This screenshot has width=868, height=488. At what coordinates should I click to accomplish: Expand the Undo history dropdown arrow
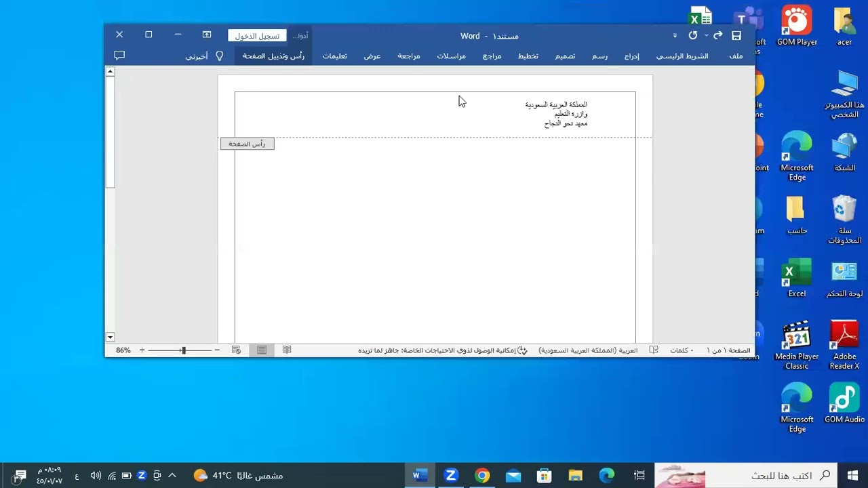(706, 35)
